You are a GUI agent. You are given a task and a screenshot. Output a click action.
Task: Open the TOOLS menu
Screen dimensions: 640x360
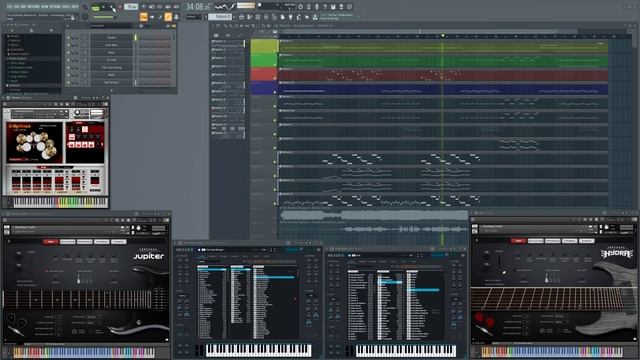[66, 7]
